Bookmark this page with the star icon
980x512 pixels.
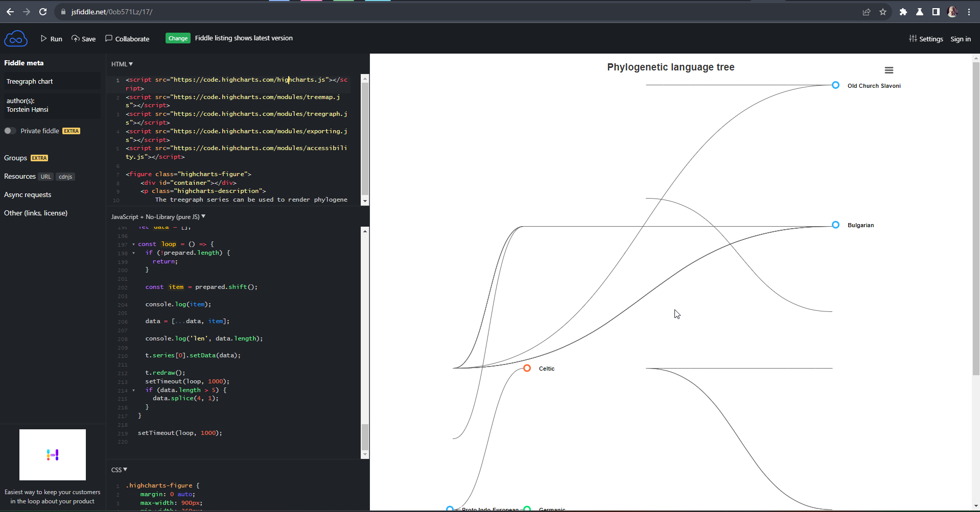(x=883, y=12)
